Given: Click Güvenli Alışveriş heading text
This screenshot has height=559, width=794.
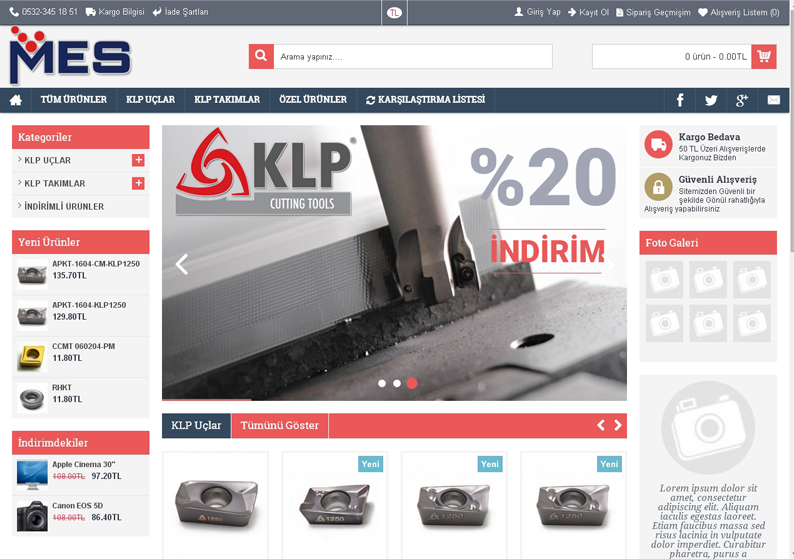Looking at the screenshot, I should pyautogui.click(x=718, y=179).
